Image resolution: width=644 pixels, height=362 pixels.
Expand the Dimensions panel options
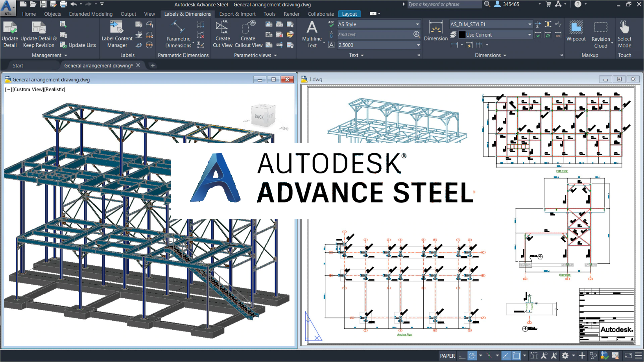coord(504,55)
